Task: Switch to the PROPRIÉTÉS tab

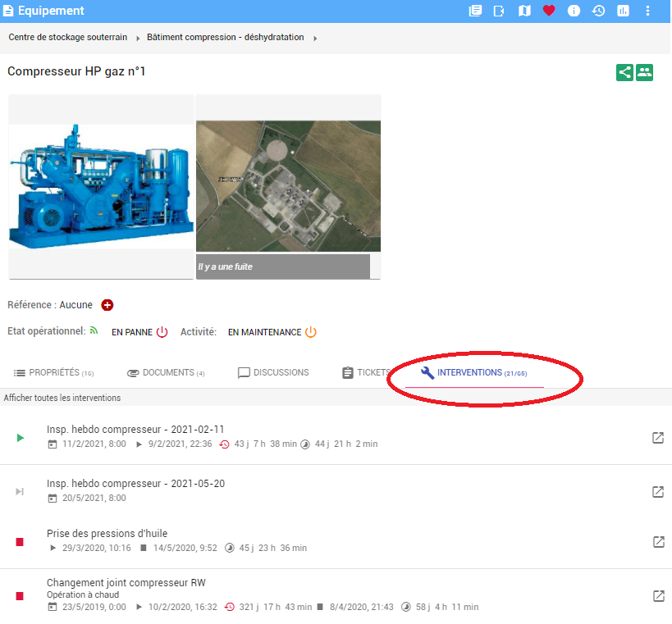Action: [53, 372]
